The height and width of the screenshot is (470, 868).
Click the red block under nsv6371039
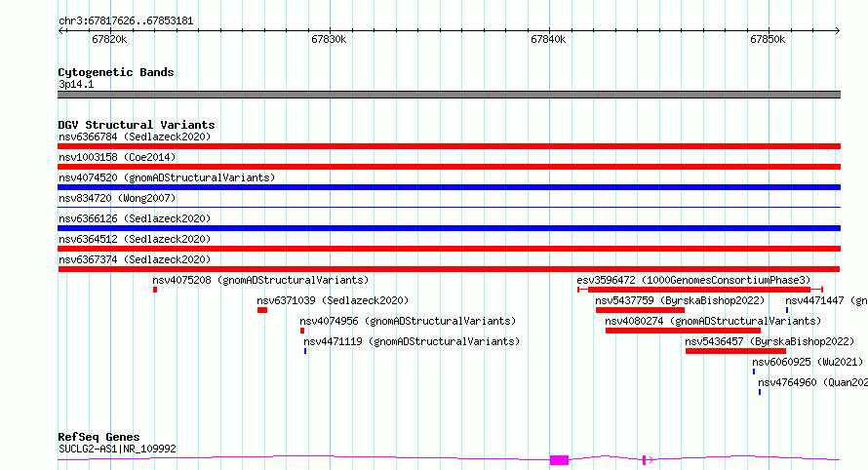pos(262,310)
